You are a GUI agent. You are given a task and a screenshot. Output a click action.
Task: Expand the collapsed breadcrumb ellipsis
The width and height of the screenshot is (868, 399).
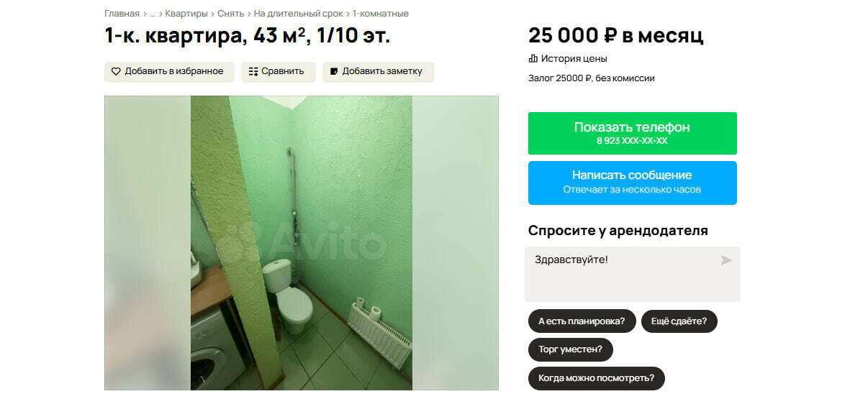coord(153,14)
